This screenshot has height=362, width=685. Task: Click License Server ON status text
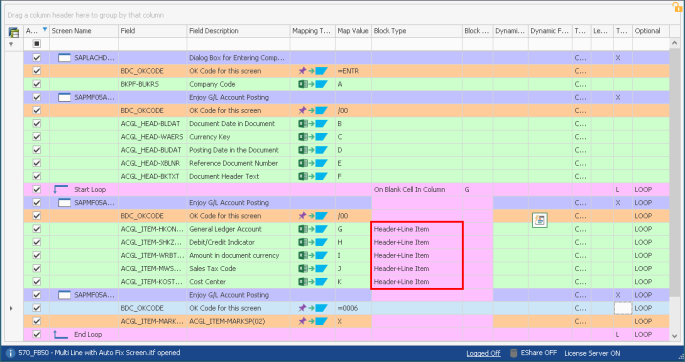click(592, 353)
